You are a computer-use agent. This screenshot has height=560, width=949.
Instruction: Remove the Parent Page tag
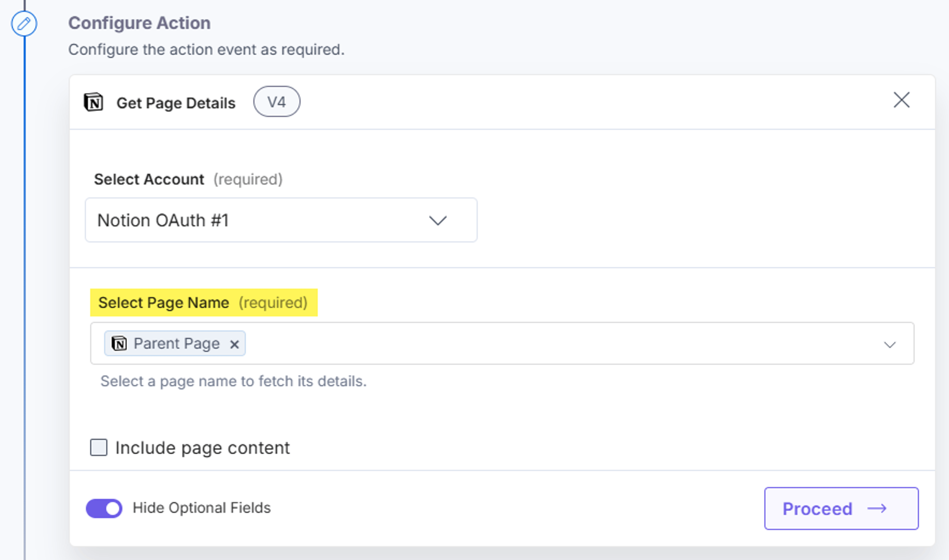(235, 344)
